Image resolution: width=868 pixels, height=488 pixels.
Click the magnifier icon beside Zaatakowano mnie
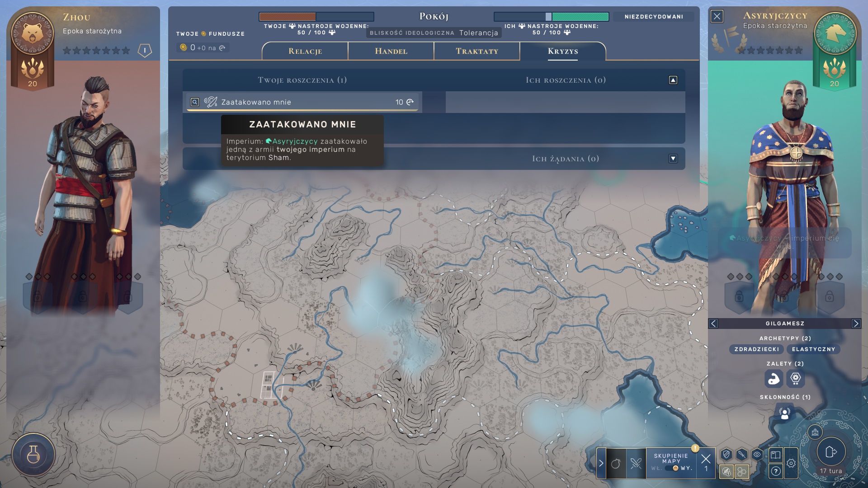[195, 102]
